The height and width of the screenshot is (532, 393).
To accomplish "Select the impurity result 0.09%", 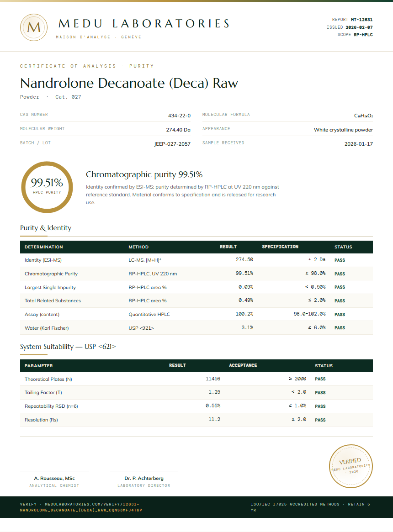I will [246, 287].
